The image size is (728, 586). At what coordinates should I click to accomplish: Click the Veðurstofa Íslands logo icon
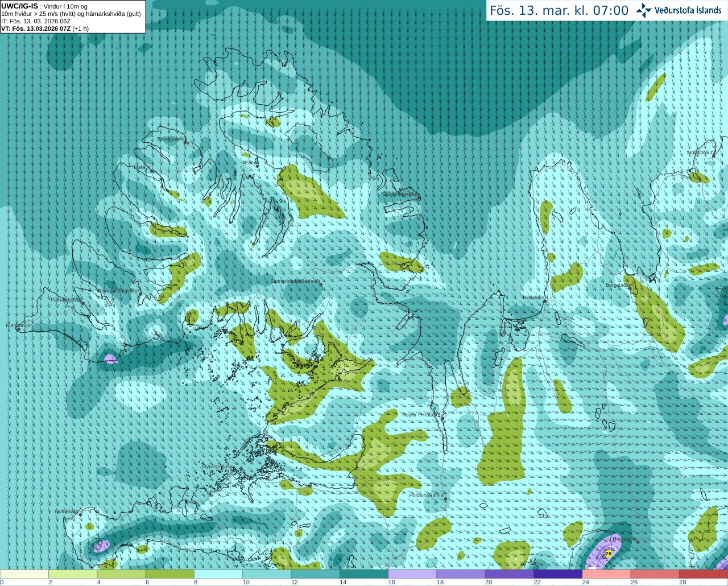point(644,10)
